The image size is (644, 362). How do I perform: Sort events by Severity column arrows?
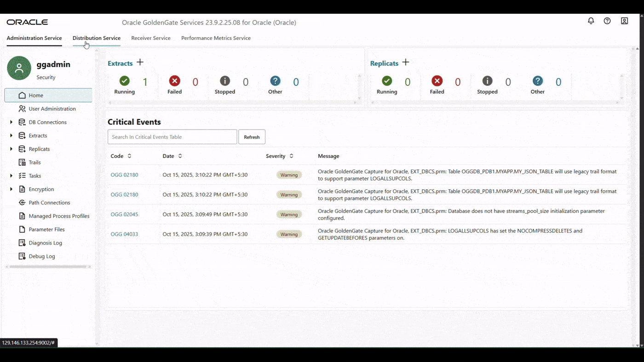[x=291, y=156]
